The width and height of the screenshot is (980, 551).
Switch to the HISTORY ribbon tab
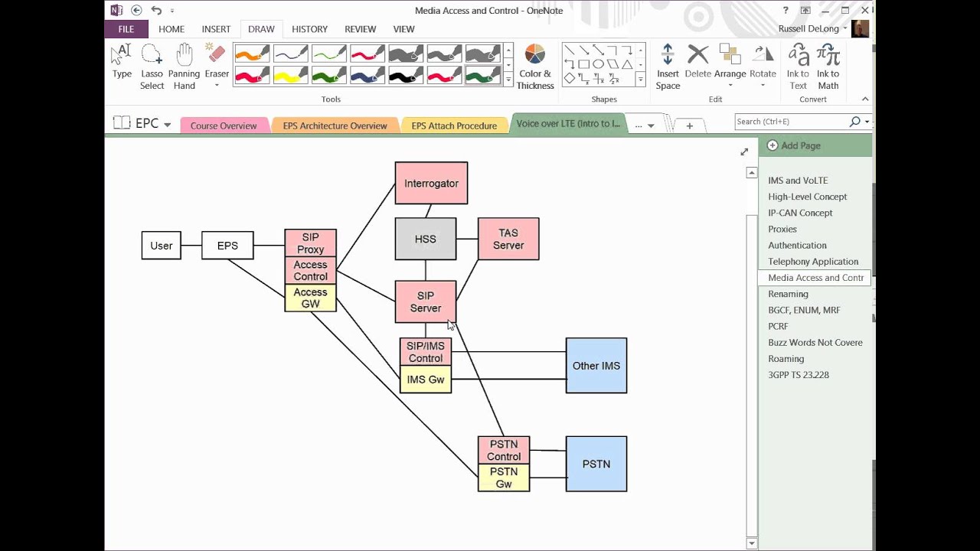(x=309, y=29)
